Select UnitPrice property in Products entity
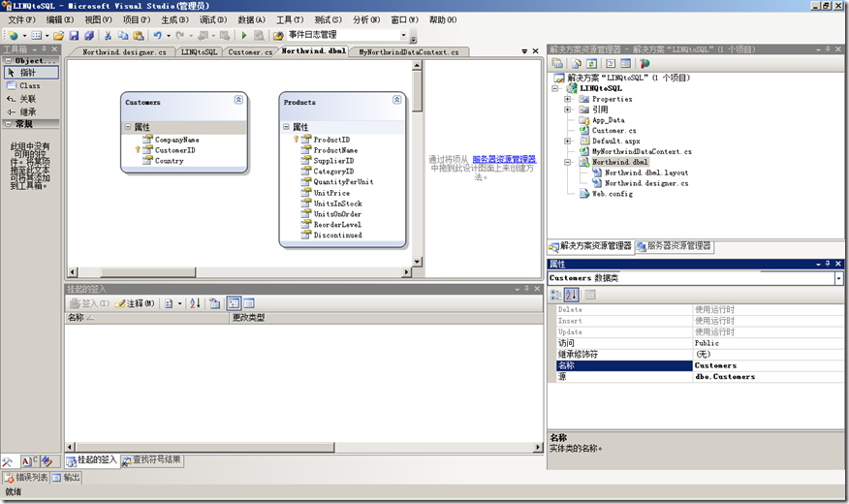Image resolution: width=849 pixels, height=504 pixels. point(331,193)
